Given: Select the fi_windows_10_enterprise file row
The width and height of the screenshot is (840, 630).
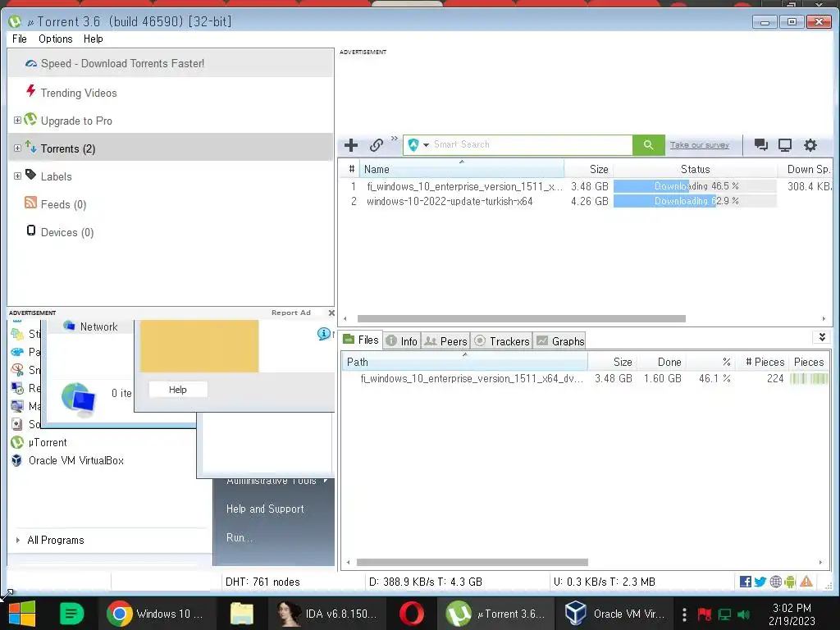Looking at the screenshot, I should 586,378.
